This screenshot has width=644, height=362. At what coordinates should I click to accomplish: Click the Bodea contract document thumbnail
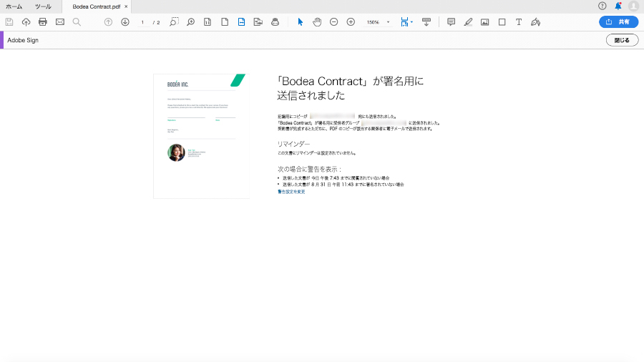pos(201,136)
